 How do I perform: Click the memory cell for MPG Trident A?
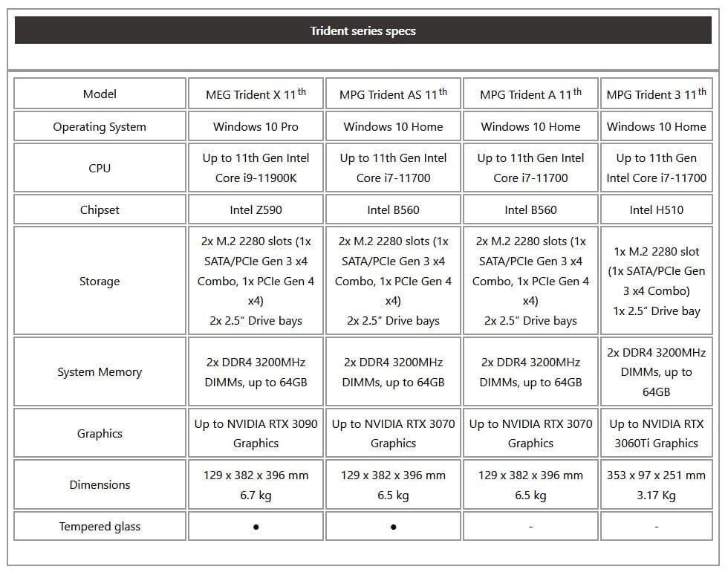(x=530, y=371)
